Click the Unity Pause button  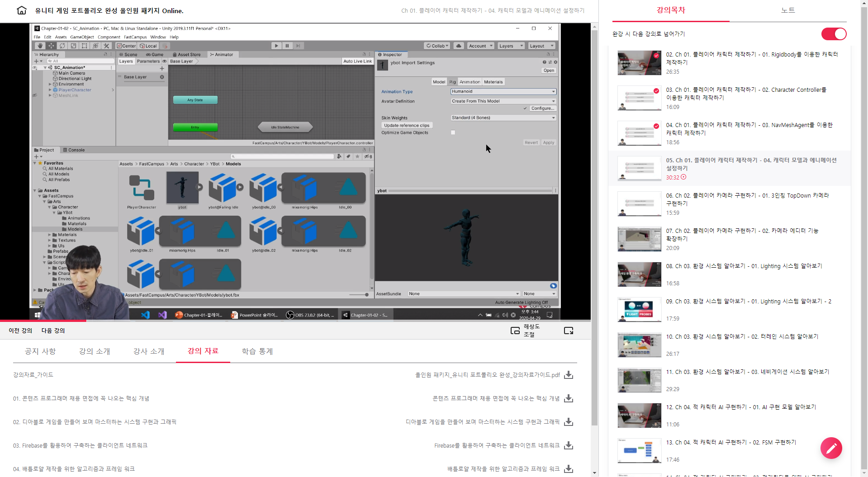[x=287, y=46]
